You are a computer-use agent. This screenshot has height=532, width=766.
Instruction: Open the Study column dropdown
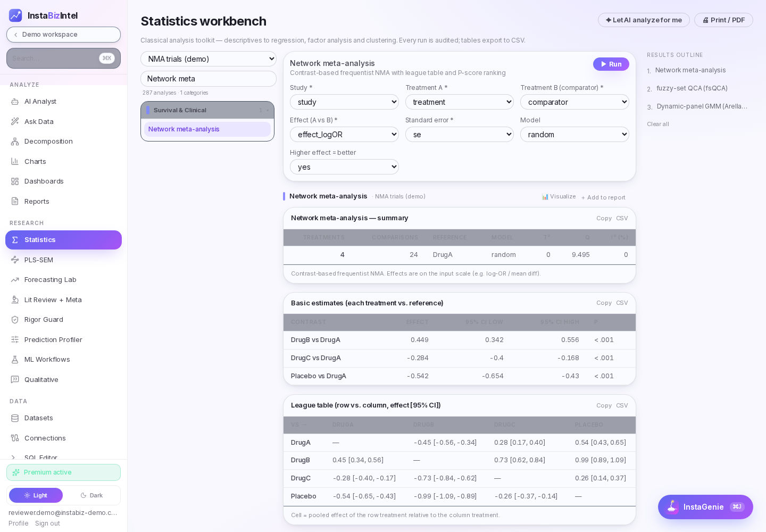point(344,102)
